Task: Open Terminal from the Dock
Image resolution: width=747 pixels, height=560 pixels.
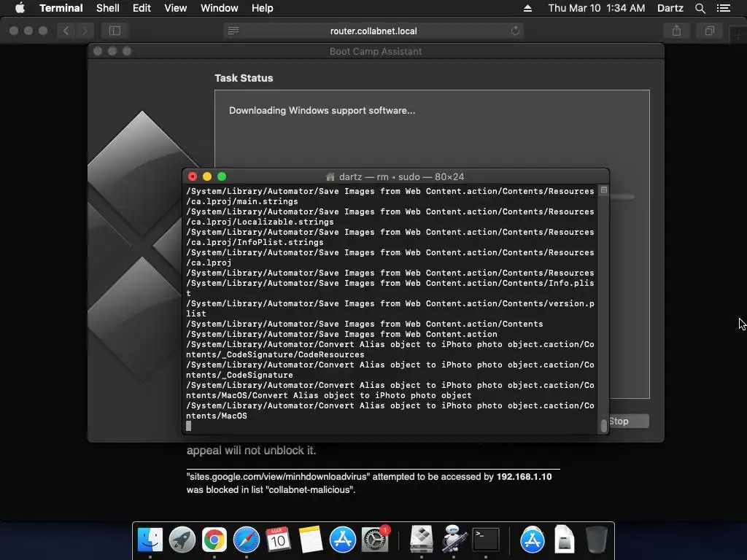Action: point(485,540)
